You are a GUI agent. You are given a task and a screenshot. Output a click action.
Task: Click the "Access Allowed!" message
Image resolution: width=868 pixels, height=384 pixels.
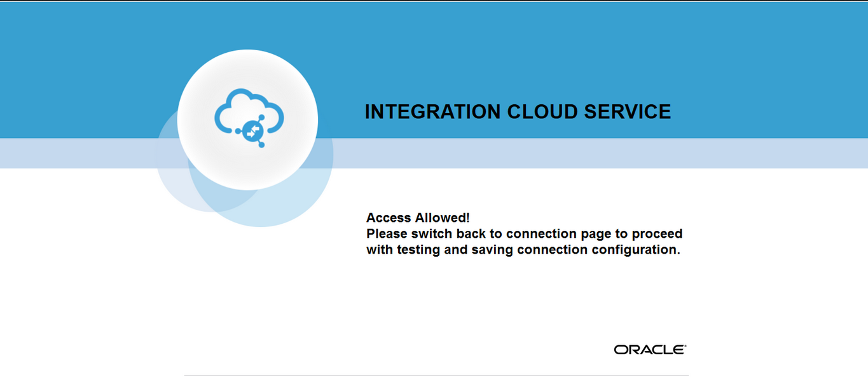pyautogui.click(x=418, y=218)
